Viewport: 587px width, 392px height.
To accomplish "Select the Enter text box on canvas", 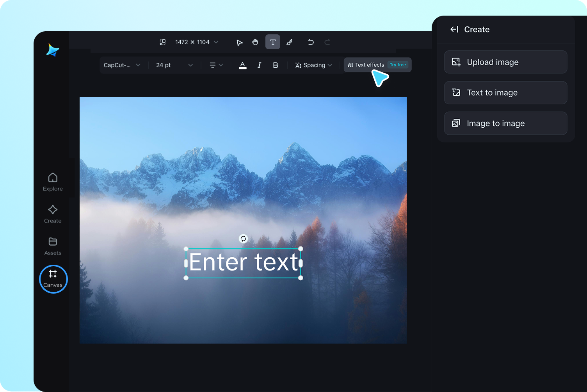I will pyautogui.click(x=243, y=263).
